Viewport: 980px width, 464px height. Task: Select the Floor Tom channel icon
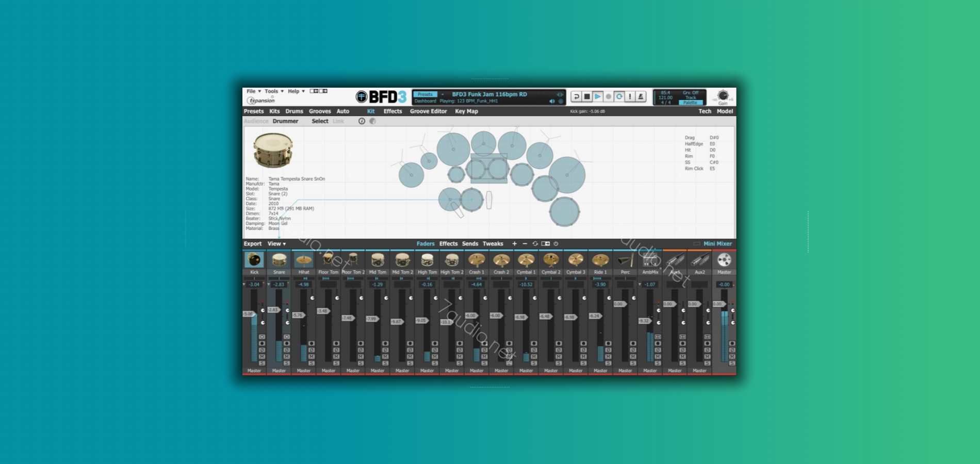pos(329,260)
